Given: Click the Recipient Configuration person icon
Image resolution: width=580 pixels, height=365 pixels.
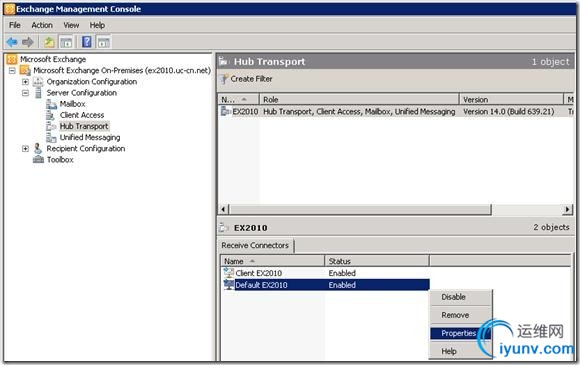Looking at the screenshot, I should tap(38, 149).
